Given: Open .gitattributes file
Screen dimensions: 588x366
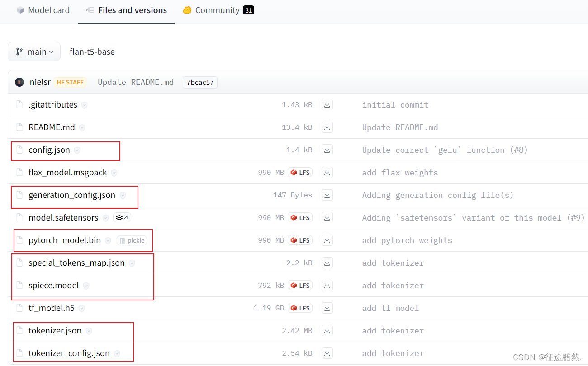Looking at the screenshot, I should (x=53, y=105).
